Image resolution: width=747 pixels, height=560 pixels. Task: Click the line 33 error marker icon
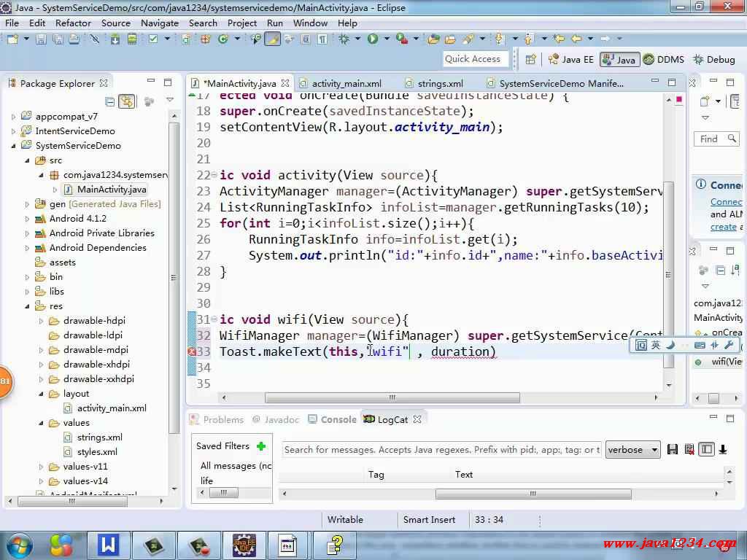coord(192,352)
